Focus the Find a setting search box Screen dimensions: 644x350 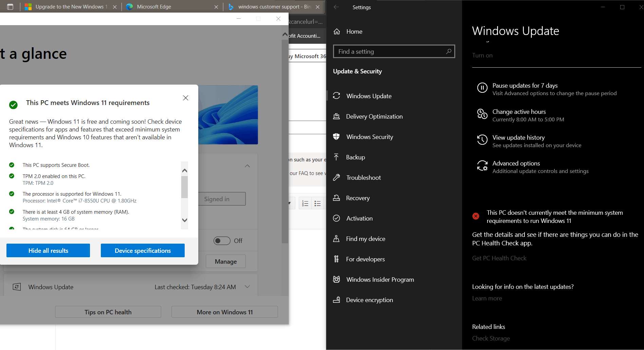click(x=394, y=51)
